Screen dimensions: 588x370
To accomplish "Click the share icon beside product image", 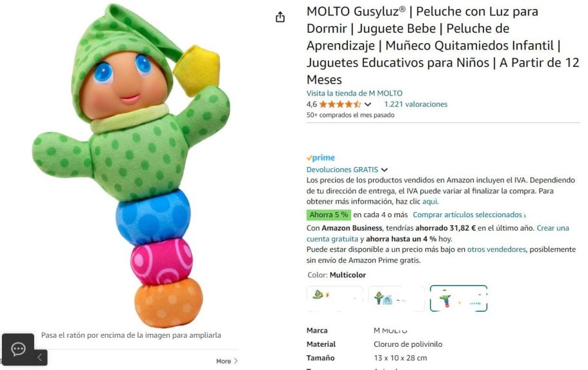I will (x=280, y=17).
